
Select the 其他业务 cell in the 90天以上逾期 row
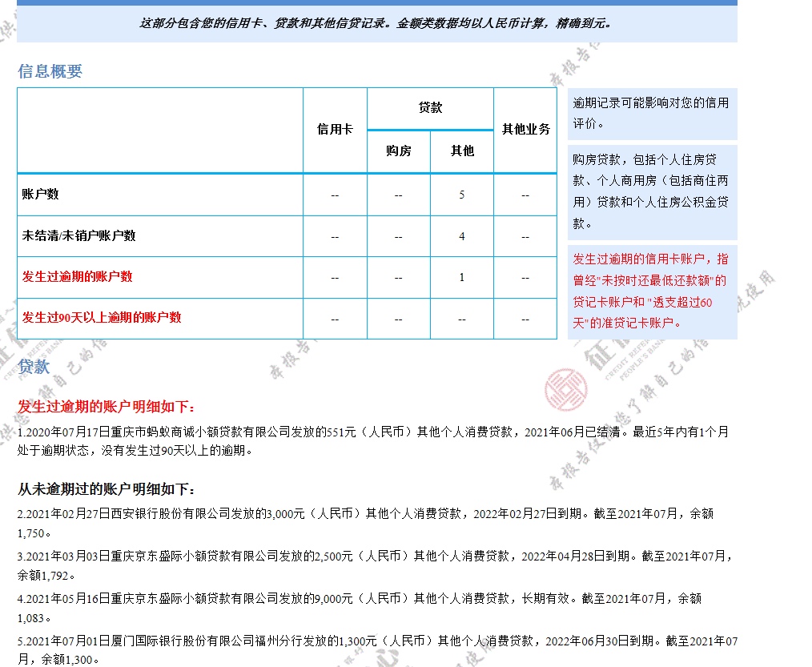coord(525,319)
